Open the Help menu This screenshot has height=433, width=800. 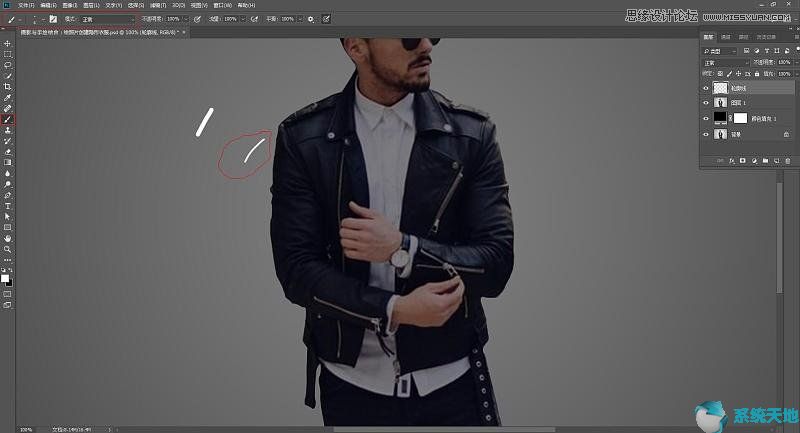click(246, 5)
